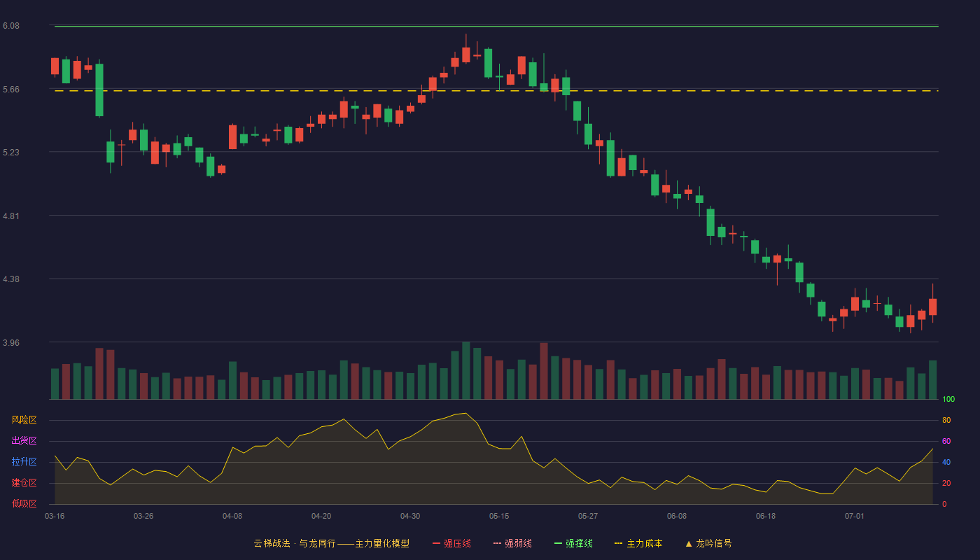Select the 低吸区 zone label
Viewport: 980px width, 560px height.
[24, 503]
